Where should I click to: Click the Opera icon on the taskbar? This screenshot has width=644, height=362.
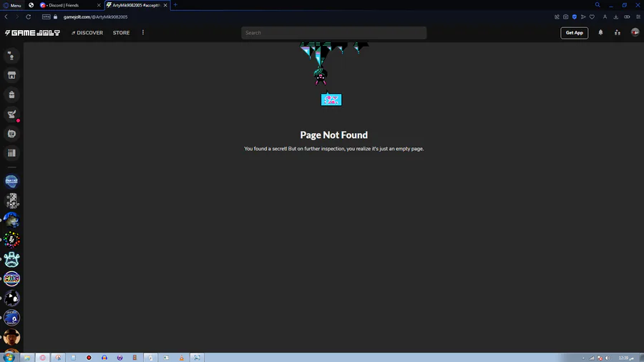coord(43,358)
